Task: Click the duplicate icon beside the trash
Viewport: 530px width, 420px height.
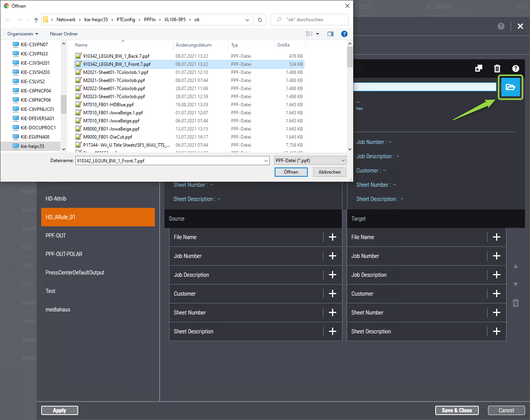Action: tap(478, 69)
